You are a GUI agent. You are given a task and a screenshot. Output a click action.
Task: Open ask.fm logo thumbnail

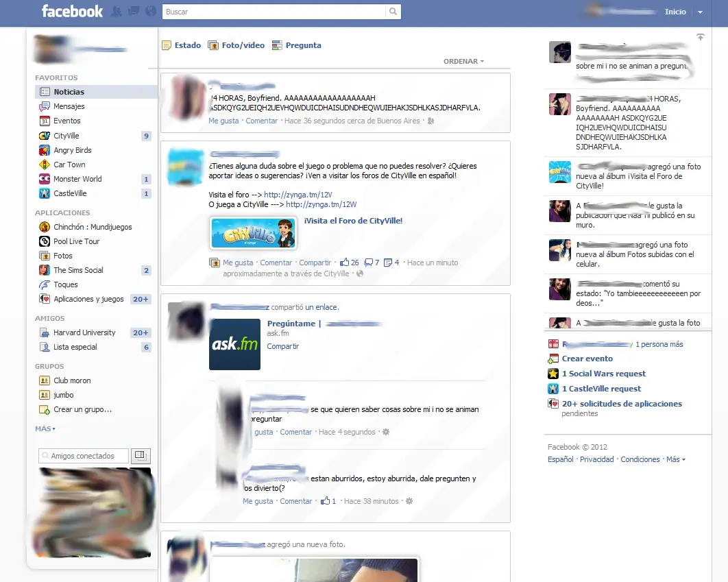tap(234, 344)
